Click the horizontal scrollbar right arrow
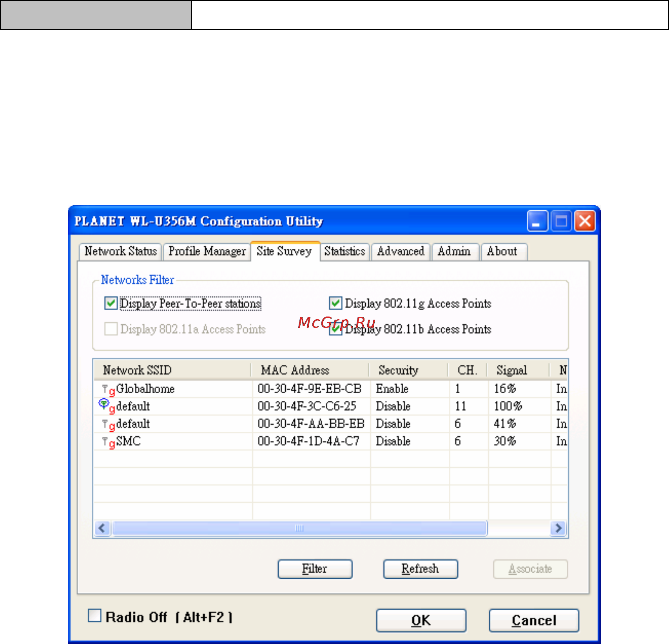The width and height of the screenshot is (669, 644). pyautogui.click(x=558, y=528)
